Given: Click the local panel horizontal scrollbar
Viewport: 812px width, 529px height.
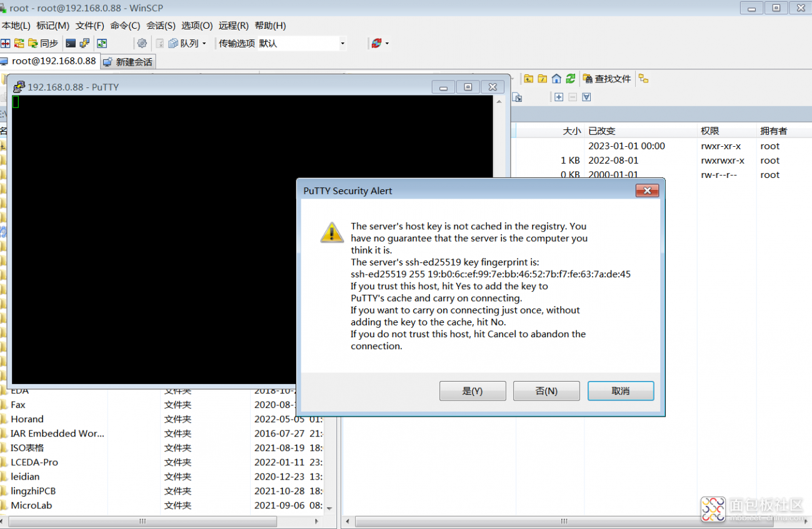Looking at the screenshot, I should pyautogui.click(x=143, y=522).
